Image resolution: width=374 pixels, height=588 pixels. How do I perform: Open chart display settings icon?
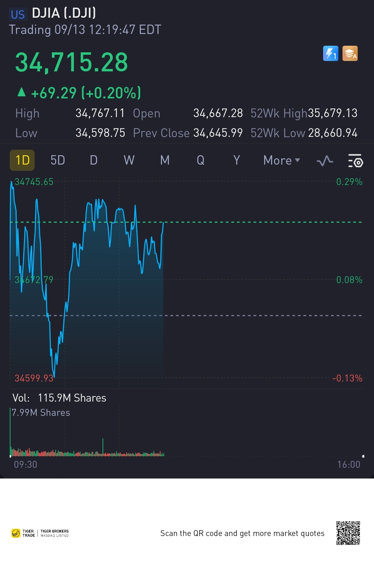355,161
